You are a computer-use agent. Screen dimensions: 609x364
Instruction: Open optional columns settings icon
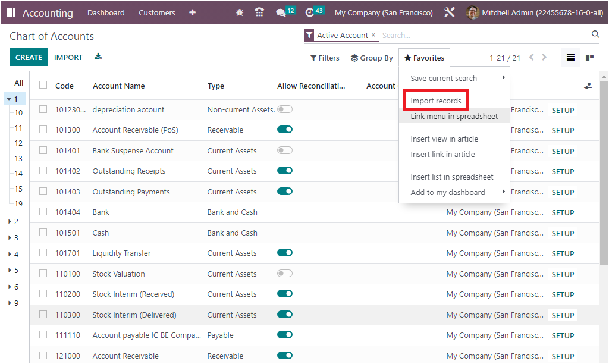click(x=588, y=86)
